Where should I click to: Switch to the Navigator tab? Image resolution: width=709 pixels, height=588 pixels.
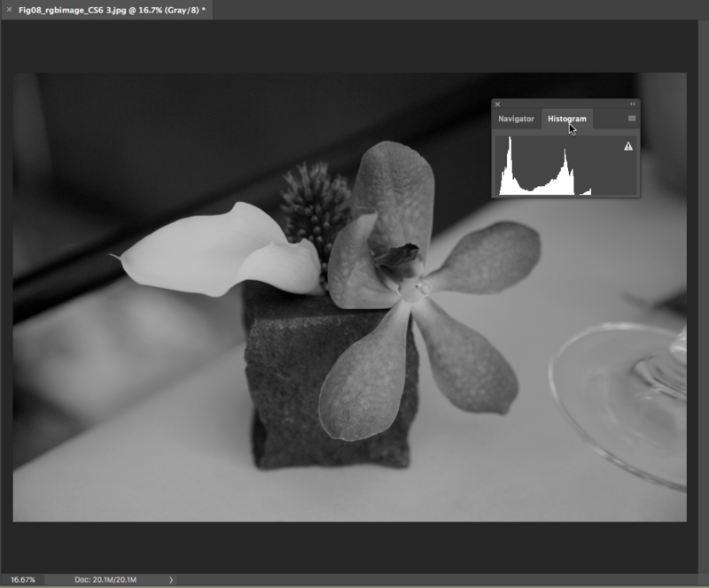516,119
